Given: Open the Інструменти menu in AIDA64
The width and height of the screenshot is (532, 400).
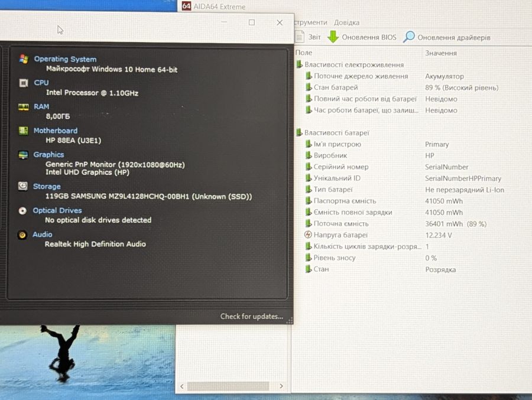Looking at the screenshot, I should point(310,22).
